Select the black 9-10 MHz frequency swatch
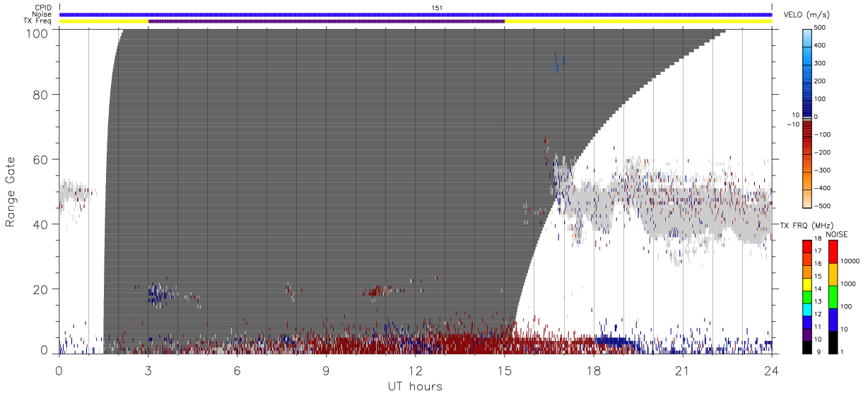Screen dimensions: 868x401 pyautogui.click(x=807, y=346)
